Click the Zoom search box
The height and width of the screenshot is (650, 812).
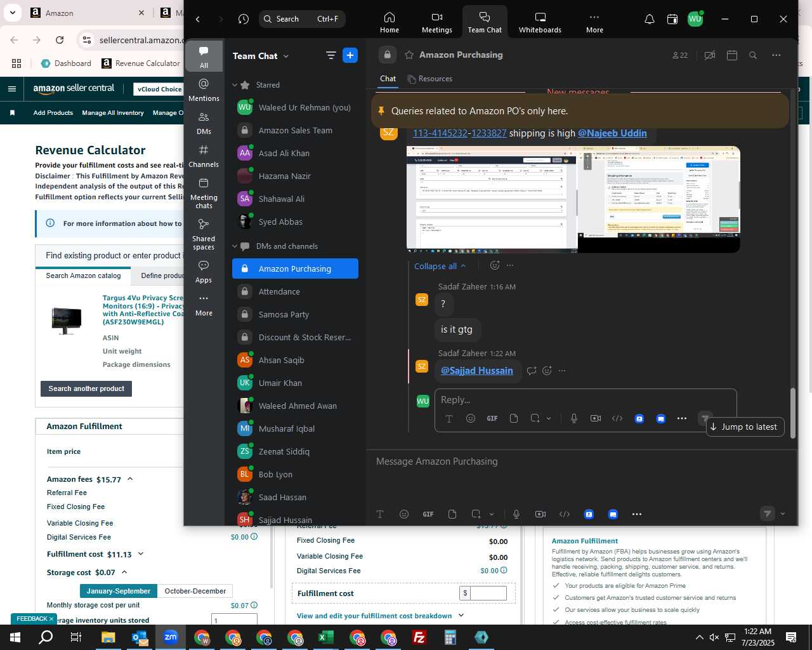(x=302, y=19)
